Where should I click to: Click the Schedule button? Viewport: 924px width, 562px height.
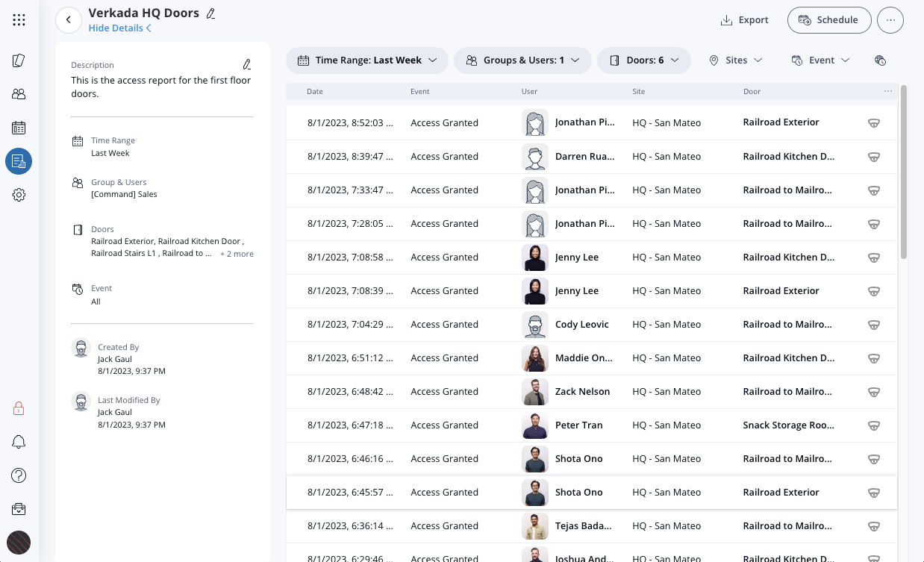(828, 20)
